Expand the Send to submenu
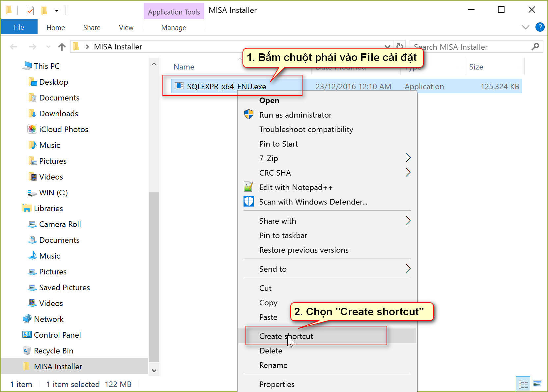The image size is (548, 392). pos(327,269)
